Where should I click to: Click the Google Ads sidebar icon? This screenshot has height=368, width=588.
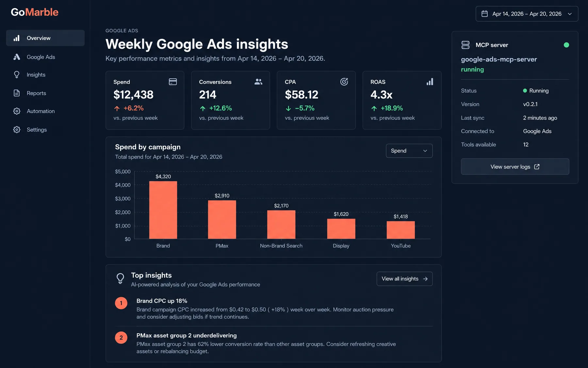click(17, 57)
